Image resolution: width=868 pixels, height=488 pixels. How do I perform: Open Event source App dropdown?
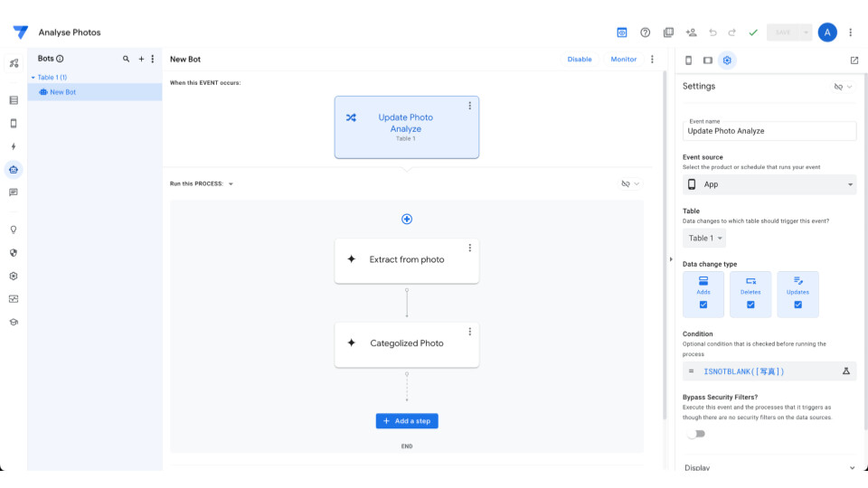pos(769,184)
